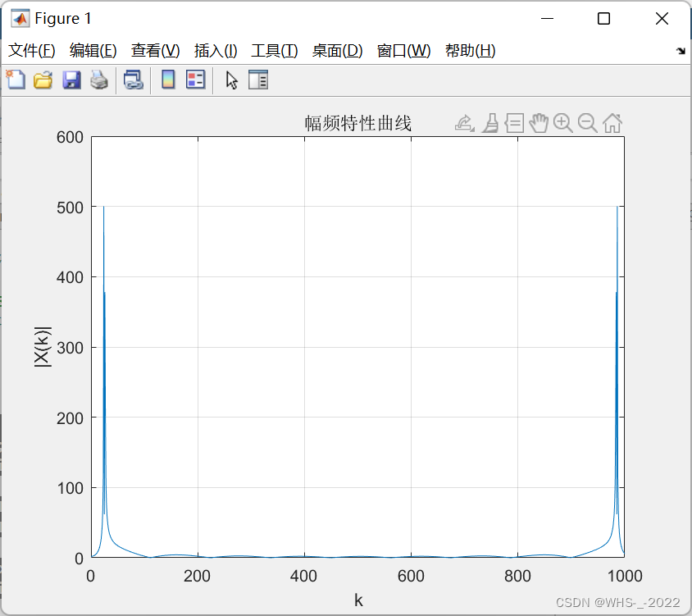The height and width of the screenshot is (616, 692).
Task: Open the 帮助(H) menu
Action: pyautogui.click(x=471, y=51)
